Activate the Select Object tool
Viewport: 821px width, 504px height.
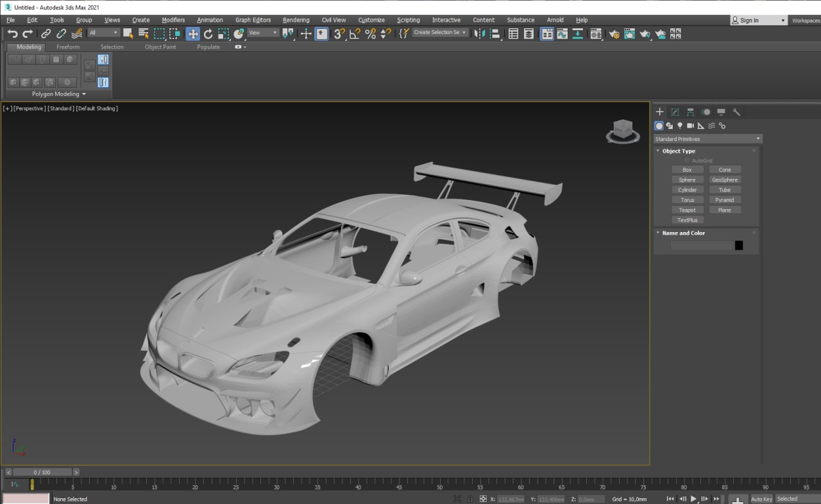tap(128, 33)
